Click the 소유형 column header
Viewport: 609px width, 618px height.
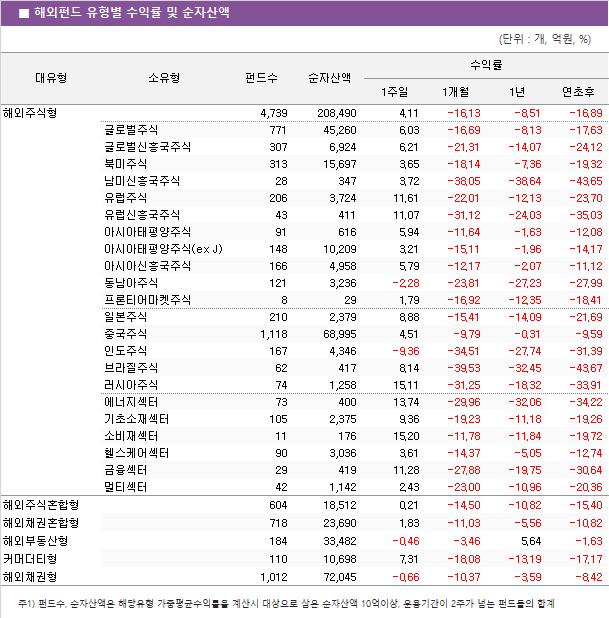point(164,78)
